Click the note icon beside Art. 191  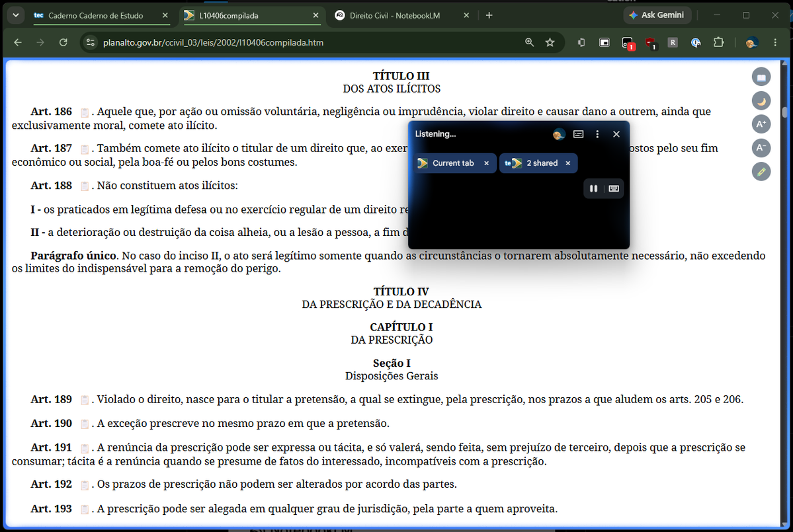85,448
